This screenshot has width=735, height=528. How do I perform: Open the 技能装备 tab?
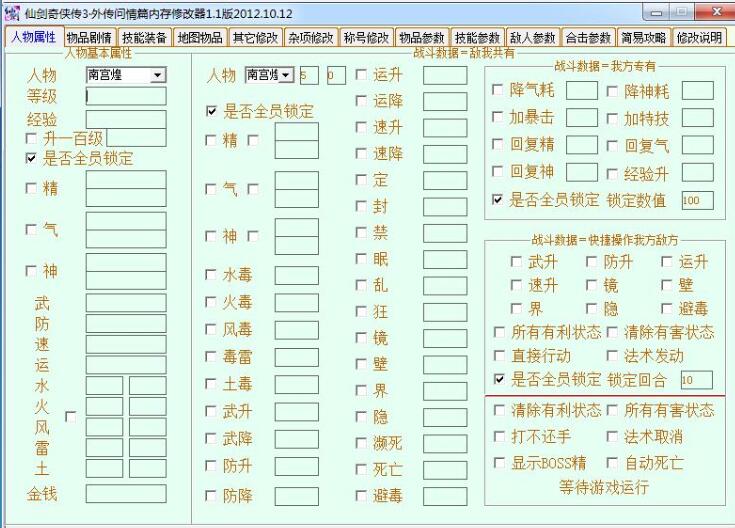point(144,37)
